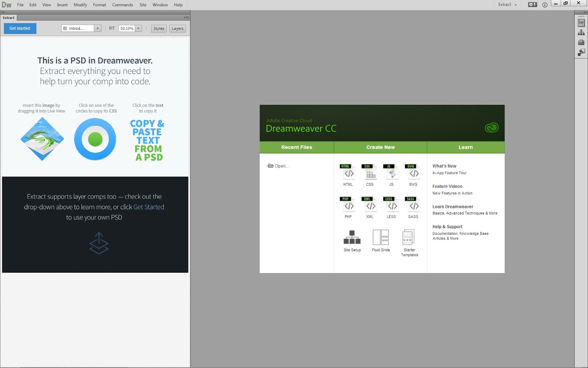Click the Get Started link in dark area
This screenshot has width=588, height=368.
[x=149, y=207]
